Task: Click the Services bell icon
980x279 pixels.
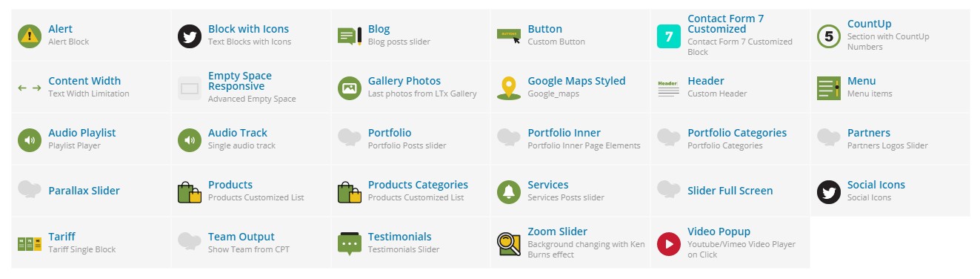Action: click(509, 191)
